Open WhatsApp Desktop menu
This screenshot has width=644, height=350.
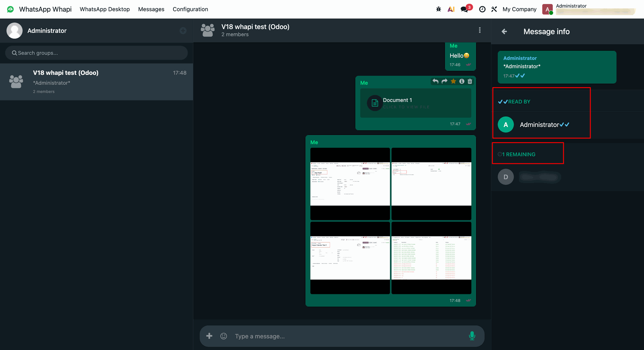coord(105,9)
